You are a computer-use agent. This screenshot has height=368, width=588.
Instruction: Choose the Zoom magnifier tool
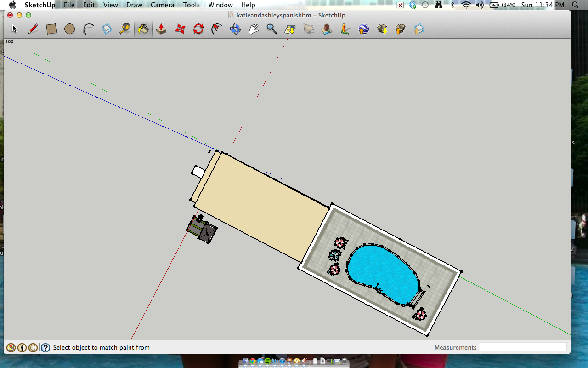pos(271,29)
